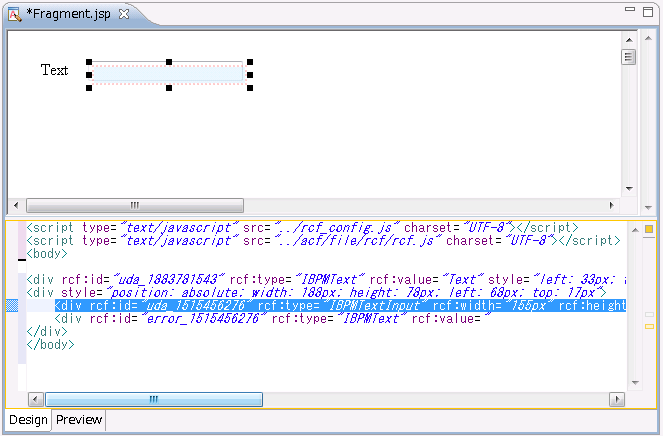Click the source view scroll left arrow

tap(36, 399)
